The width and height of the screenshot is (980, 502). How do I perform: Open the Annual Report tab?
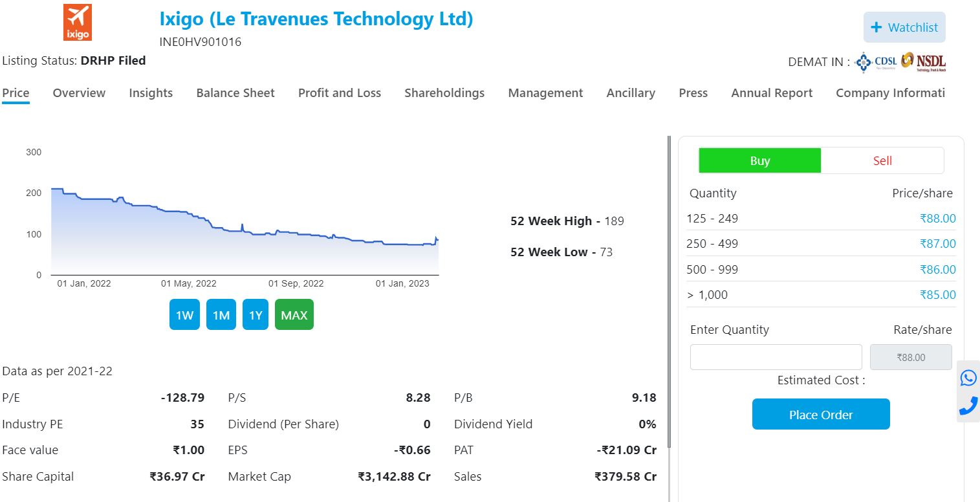[x=772, y=93]
